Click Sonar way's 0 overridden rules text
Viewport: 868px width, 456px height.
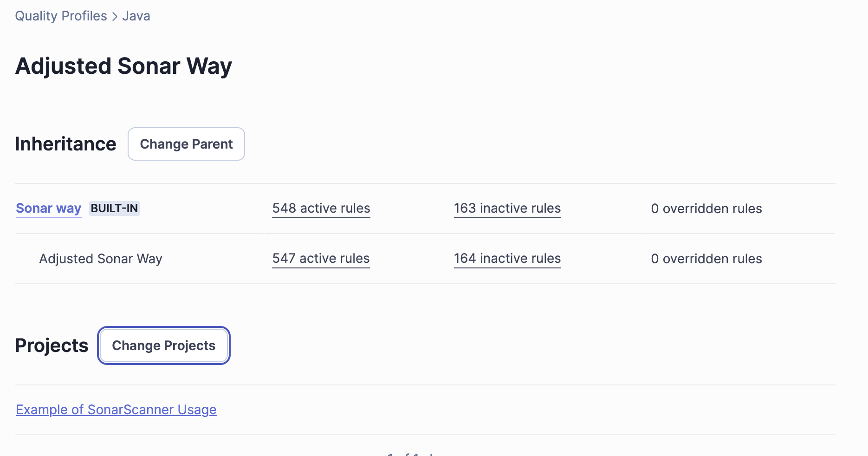706,208
